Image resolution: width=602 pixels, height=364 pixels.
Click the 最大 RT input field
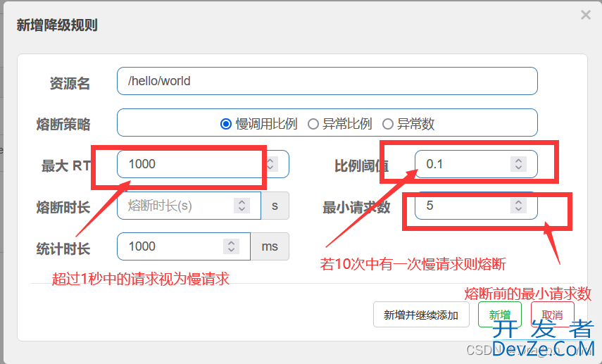(x=203, y=164)
